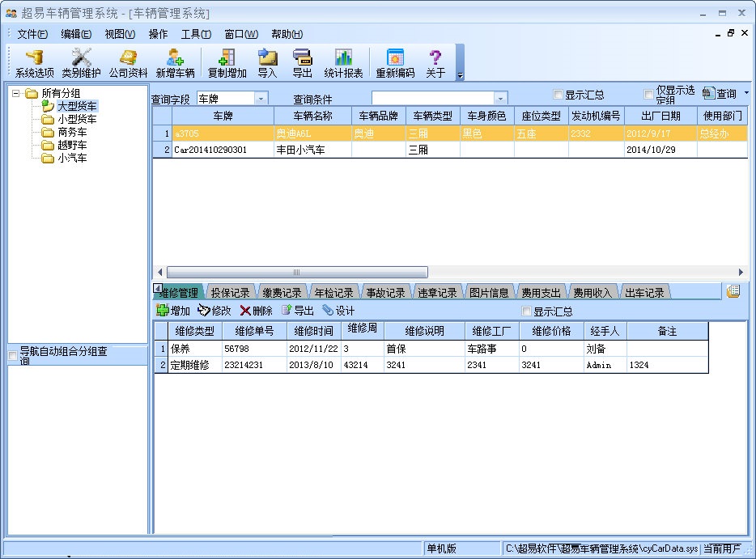Open the dropdown arrow beside 查询

[x=746, y=92]
